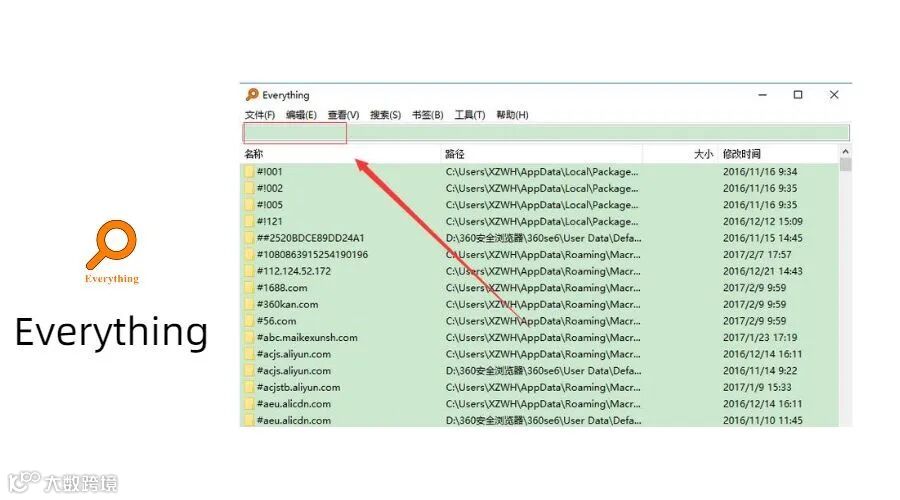
Task: Click the date 2017/1/9 15:33
Action: 757,387
